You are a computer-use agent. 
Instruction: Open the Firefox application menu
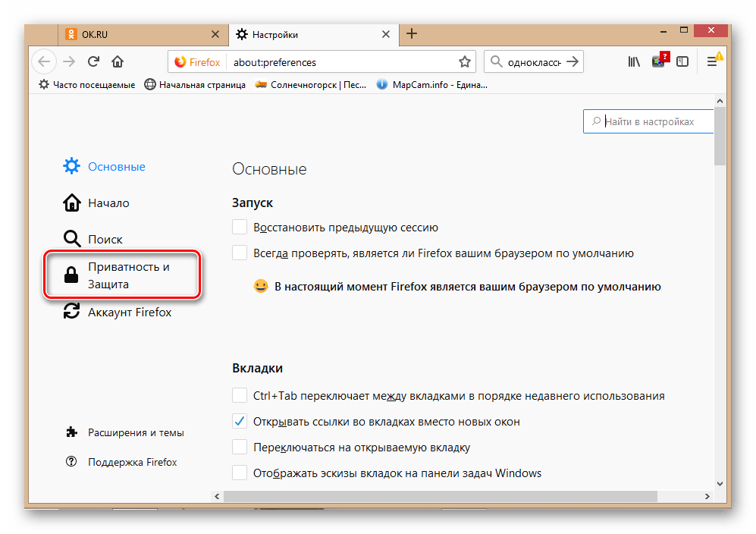(x=713, y=62)
